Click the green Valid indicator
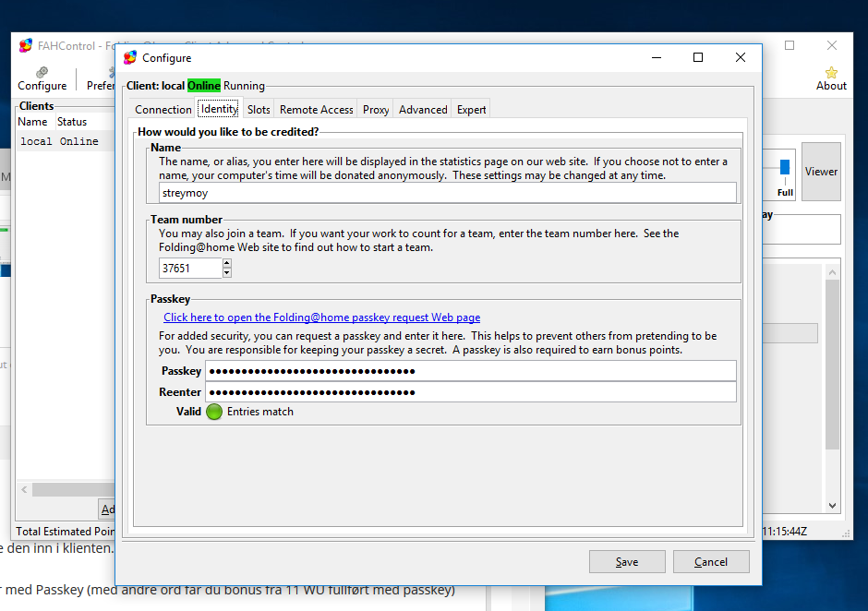 [214, 412]
